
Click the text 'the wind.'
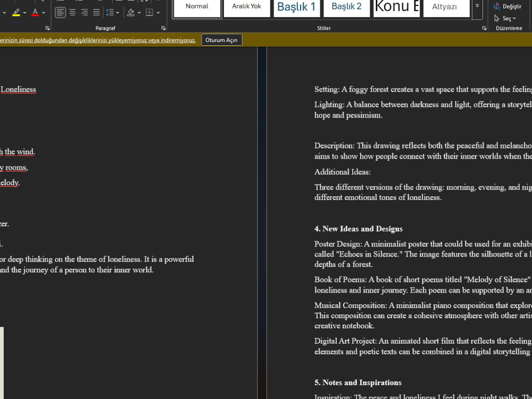click(20, 152)
